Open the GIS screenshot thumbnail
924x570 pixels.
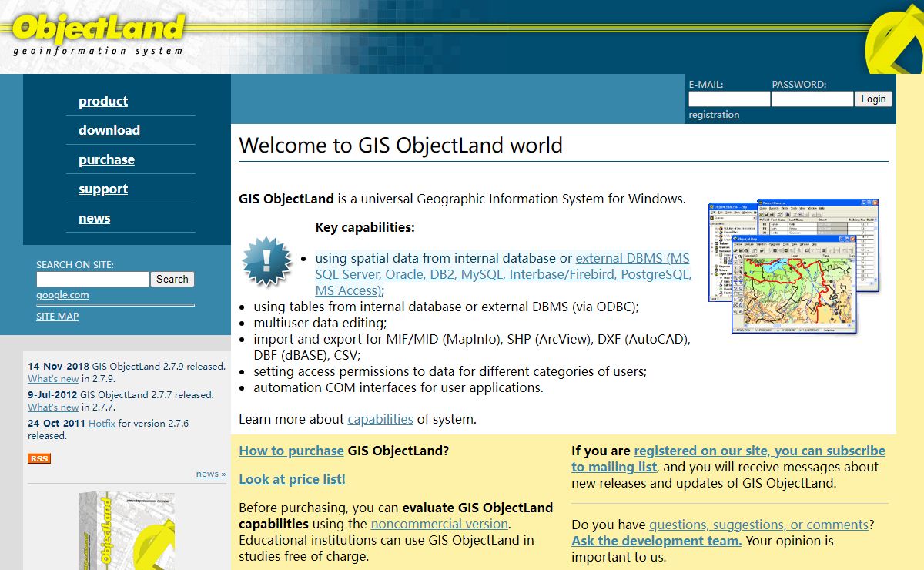point(794,266)
